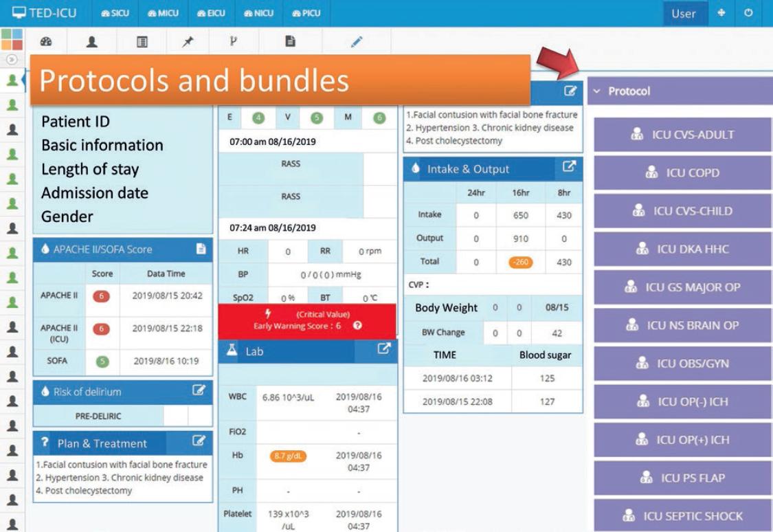Switch to the NICU unit tab

(x=258, y=13)
